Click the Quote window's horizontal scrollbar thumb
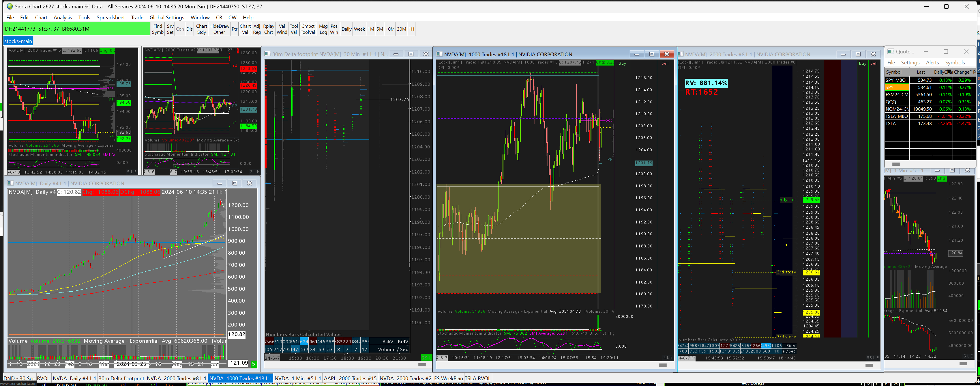The height and width of the screenshot is (386, 980). point(896,164)
